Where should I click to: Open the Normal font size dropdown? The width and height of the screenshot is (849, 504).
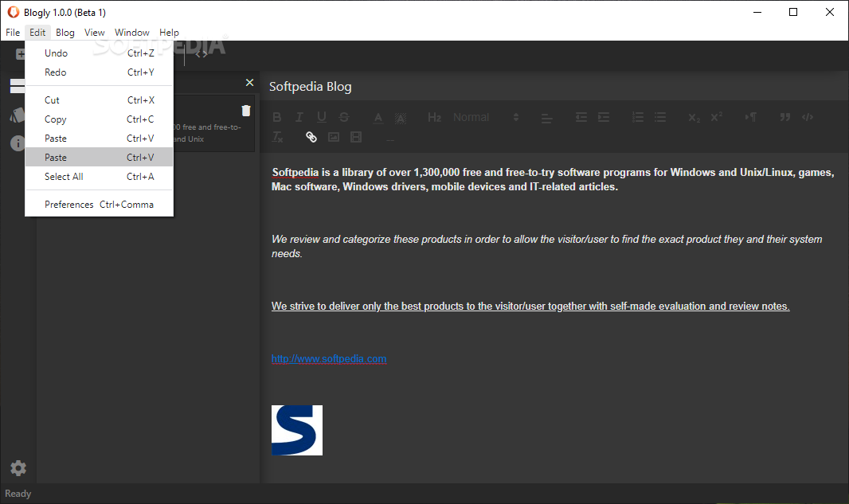pos(486,117)
